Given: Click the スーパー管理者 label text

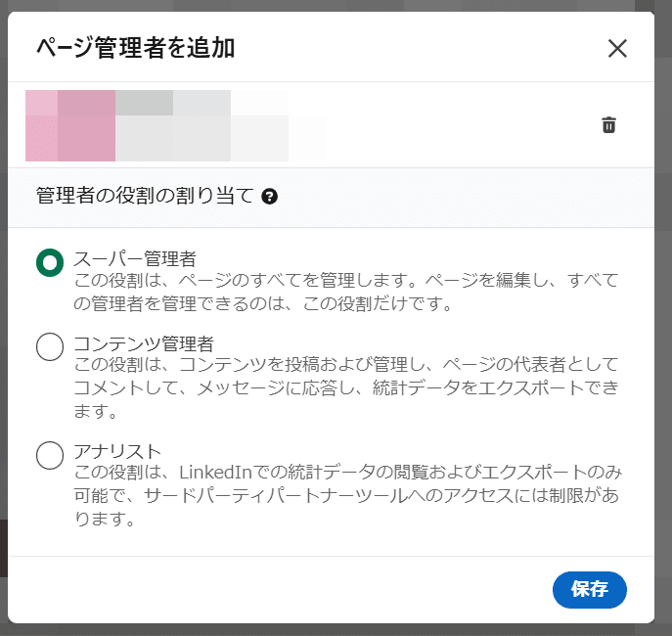Looking at the screenshot, I should pyautogui.click(x=135, y=258).
